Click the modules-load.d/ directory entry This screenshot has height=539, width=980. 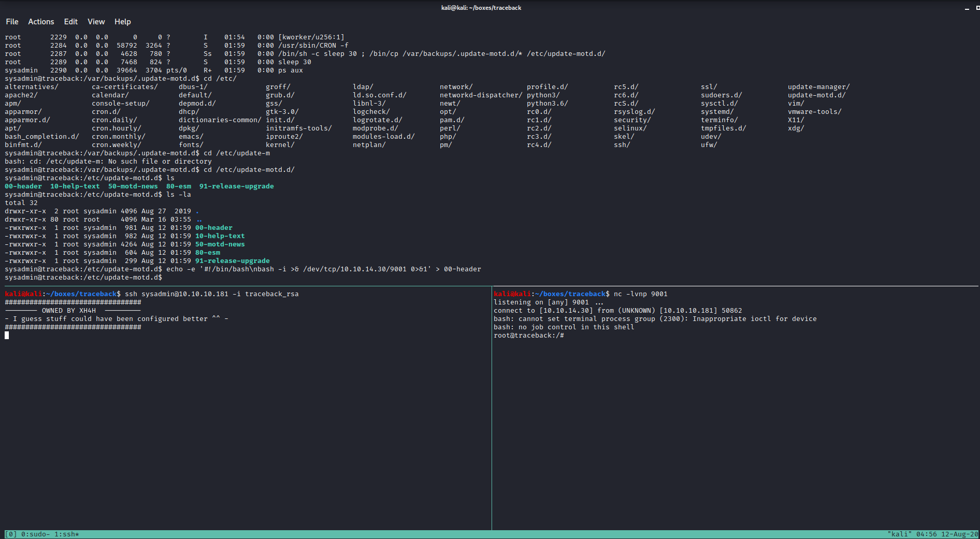point(384,137)
